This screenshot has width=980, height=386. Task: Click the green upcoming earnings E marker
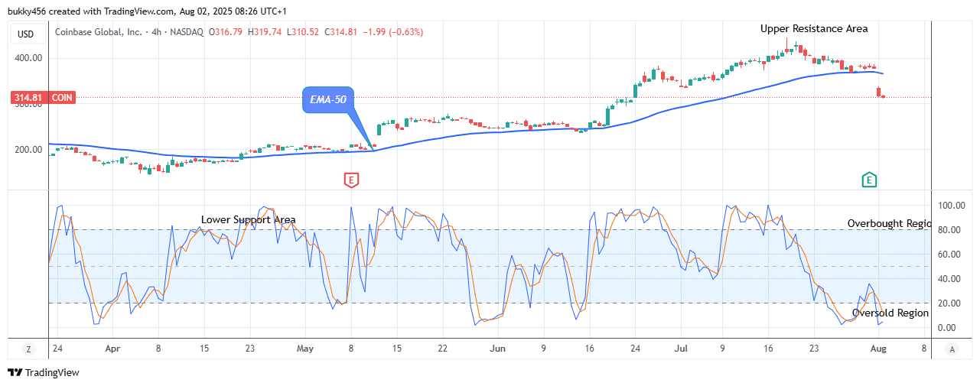pyautogui.click(x=869, y=180)
